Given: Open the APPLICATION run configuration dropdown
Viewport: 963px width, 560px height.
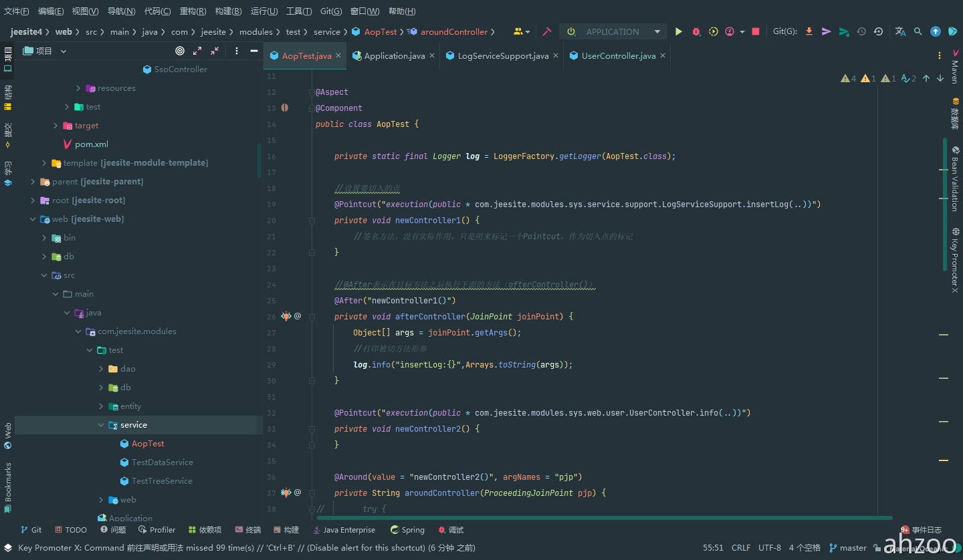Looking at the screenshot, I should point(613,31).
